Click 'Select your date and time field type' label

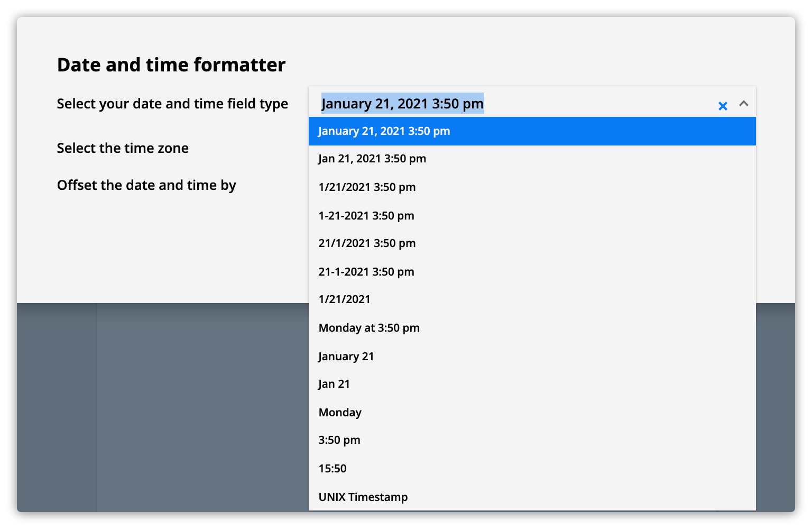(x=172, y=104)
